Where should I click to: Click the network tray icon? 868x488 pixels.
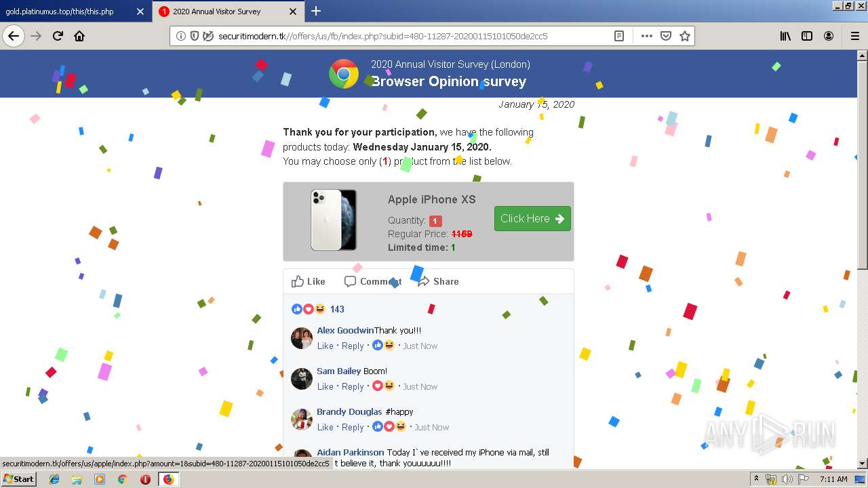[771, 479]
